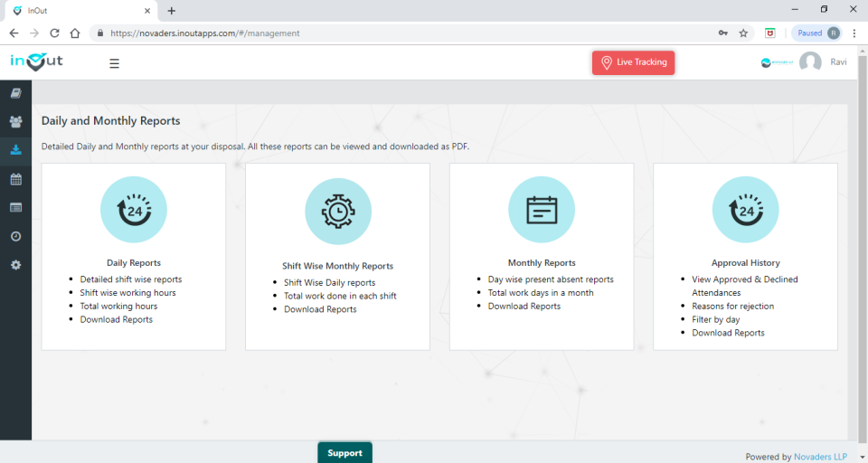The height and width of the screenshot is (463, 868).
Task: Click the Shift Wise Monthly Reports gear-clock icon
Action: tap(337, 212)
